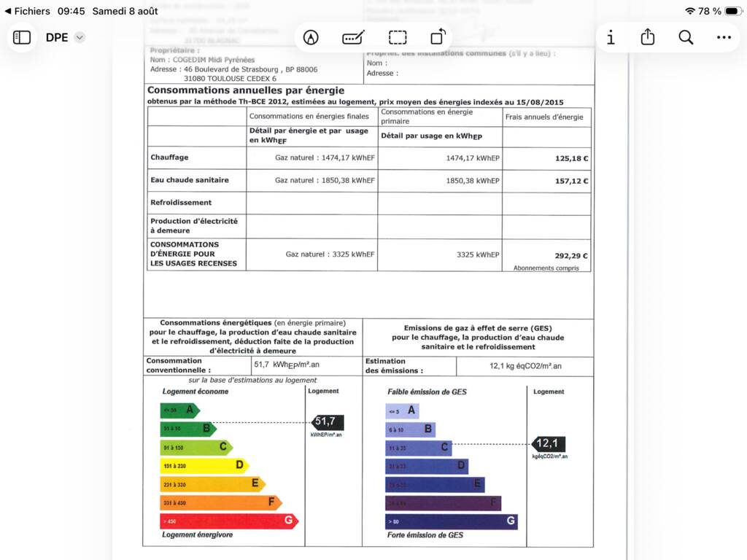
Task: Select the green A energy class bar
Action: (x=180, y=410)
